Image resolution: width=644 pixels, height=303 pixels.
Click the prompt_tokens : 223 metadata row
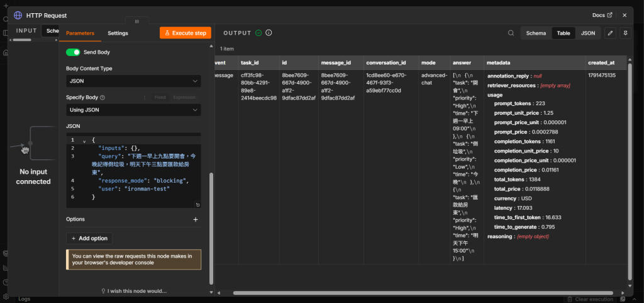(519, 103)
